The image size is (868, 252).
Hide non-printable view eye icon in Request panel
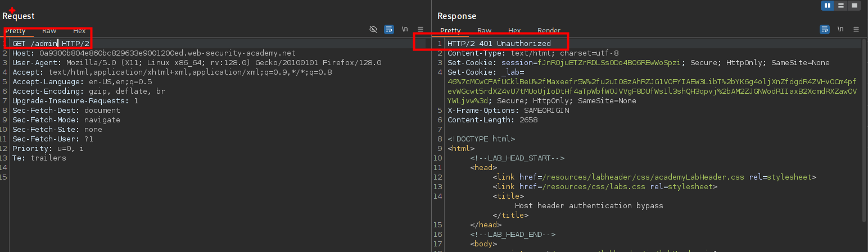[x=373, y=29]
